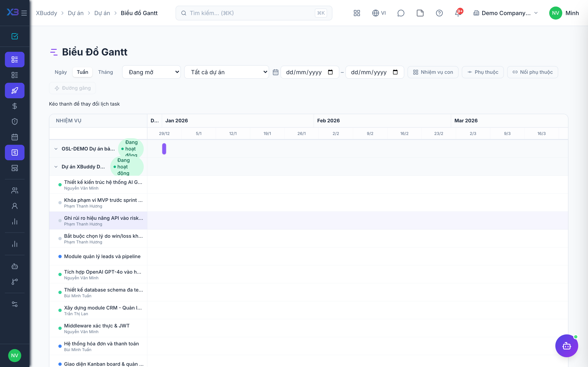Click the Nối phụ thuộc button

point(532,72)
